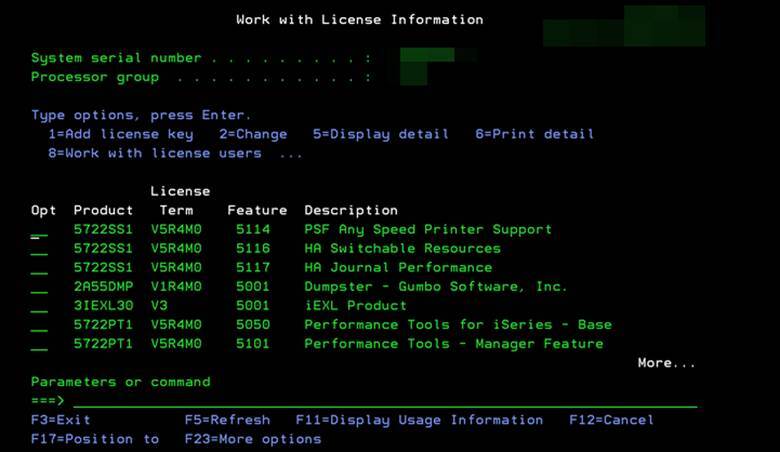The height and width of the screenshot is (452, 780).
Task: Place cursor in iEXL Product Opt field
Action: pos(39,306)
